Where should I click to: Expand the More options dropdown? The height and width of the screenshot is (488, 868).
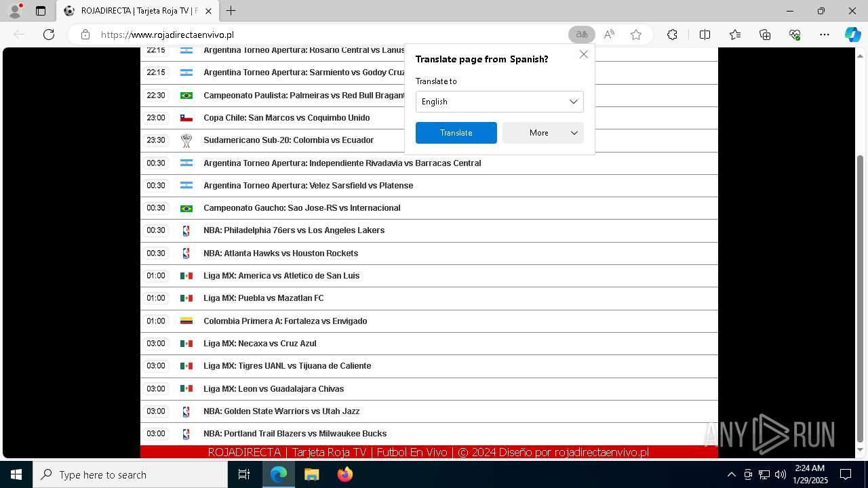pos(543,133)
